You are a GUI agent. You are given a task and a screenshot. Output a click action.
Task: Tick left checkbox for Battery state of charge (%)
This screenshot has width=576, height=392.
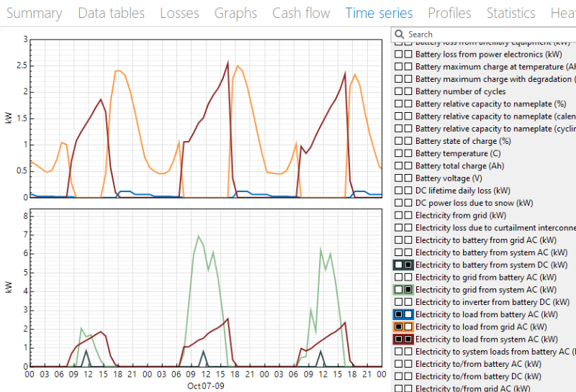click(398, 141)
